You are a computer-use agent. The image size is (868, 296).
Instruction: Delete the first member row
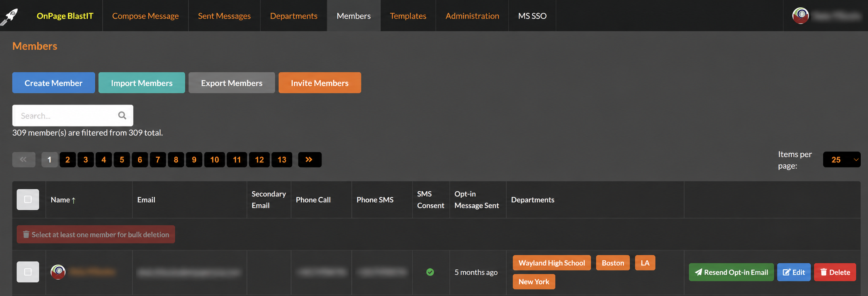coord(835,272)
